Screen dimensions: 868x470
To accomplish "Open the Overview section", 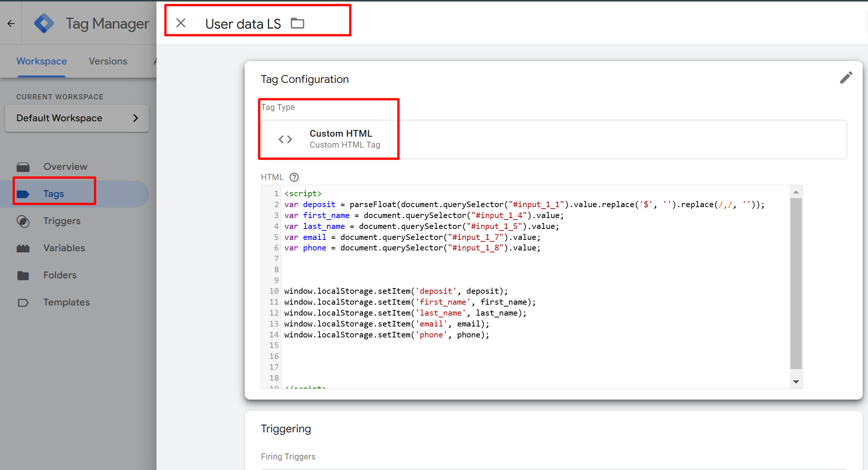I will coord(65,166).
